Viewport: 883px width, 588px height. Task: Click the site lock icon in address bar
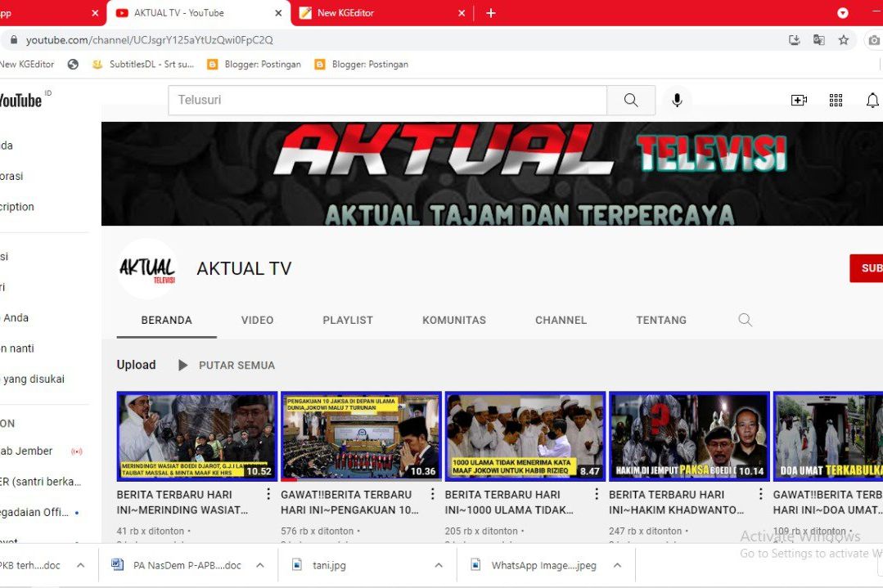click(14, 40)
